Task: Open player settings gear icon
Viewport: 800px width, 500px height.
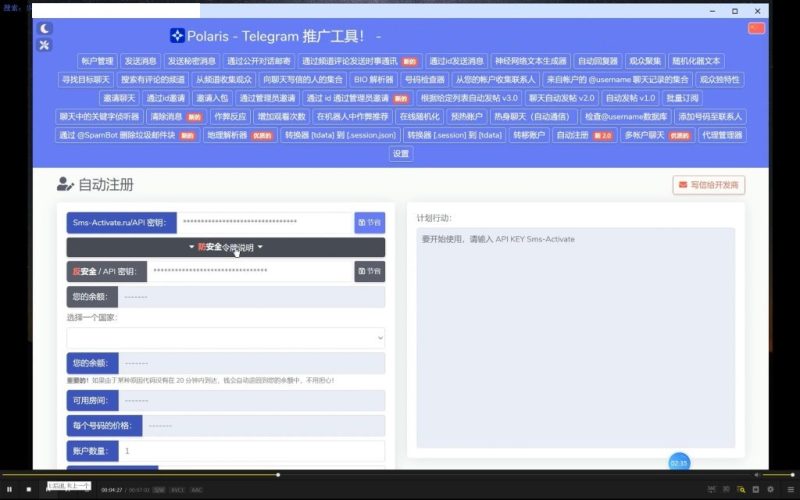Action: tap(770, 489)
